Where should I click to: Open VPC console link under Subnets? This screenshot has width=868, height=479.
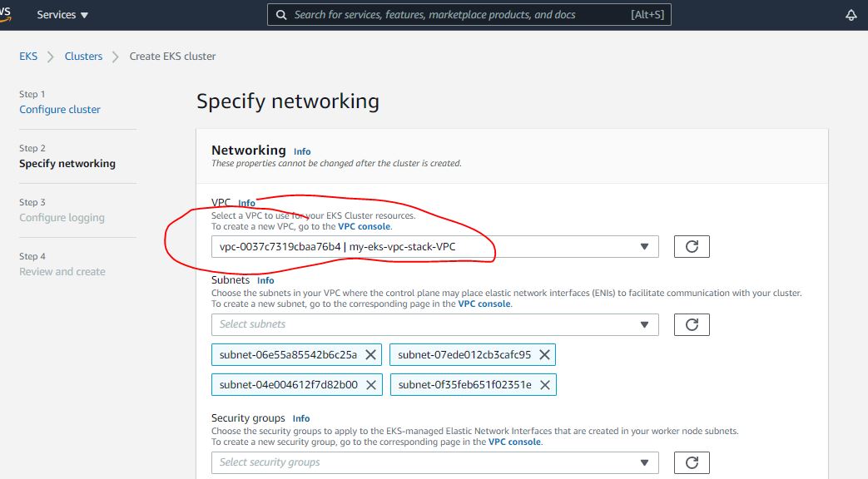tap(484, 304)
